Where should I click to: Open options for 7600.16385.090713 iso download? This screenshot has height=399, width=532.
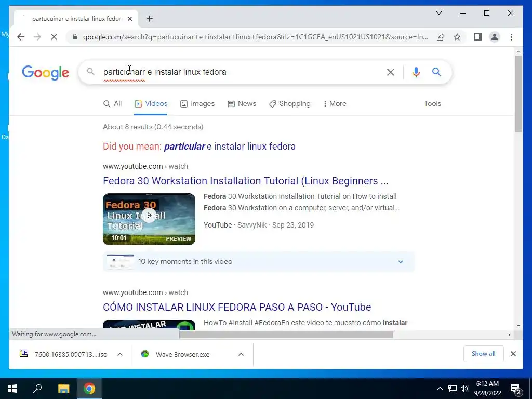click(x=120, y=354)
